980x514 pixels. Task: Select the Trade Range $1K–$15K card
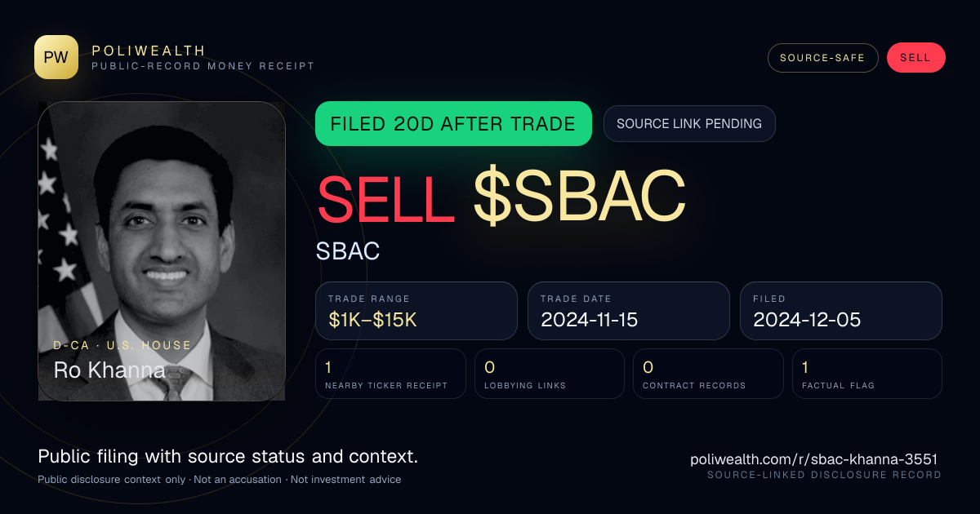coord(416,311)
